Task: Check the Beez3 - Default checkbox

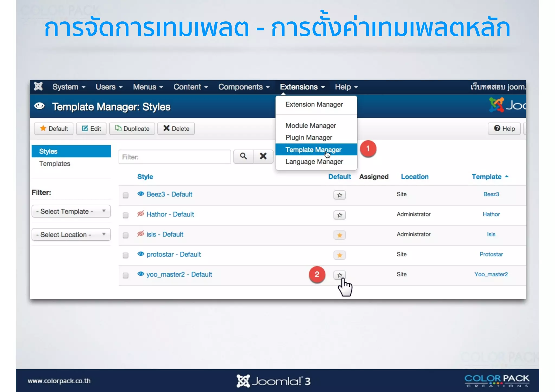Action: coord(125,195)
